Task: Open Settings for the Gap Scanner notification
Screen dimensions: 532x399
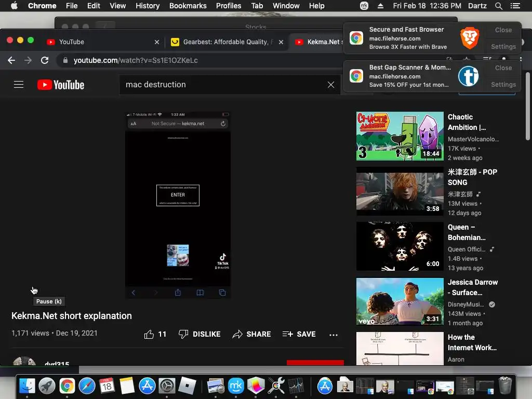Action: click(503, 85)
